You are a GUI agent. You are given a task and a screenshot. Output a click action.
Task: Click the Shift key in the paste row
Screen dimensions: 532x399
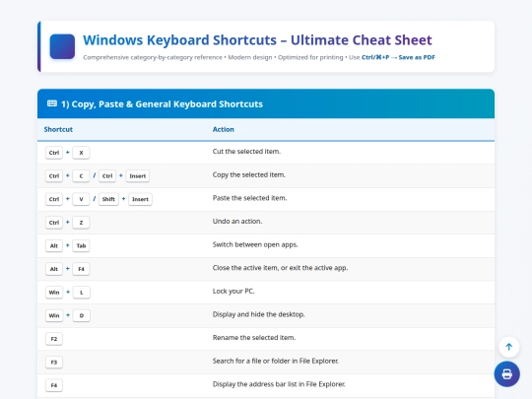pos(108,199)
